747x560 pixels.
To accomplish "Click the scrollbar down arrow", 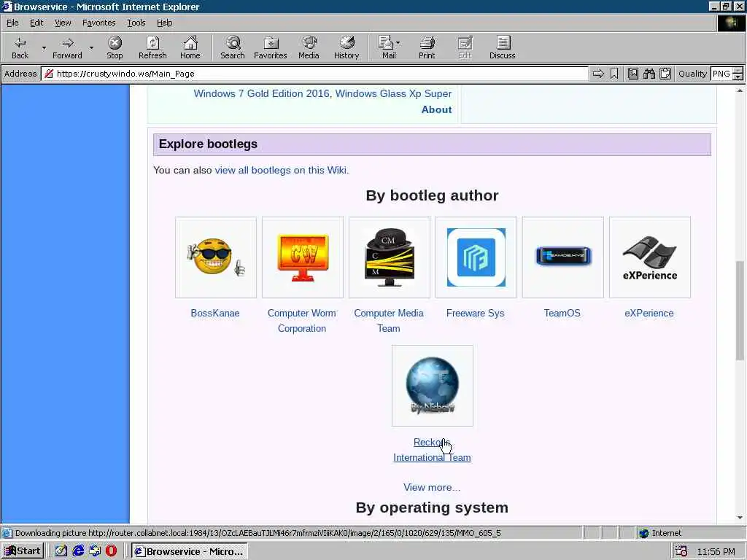I will tap(740, 518).
